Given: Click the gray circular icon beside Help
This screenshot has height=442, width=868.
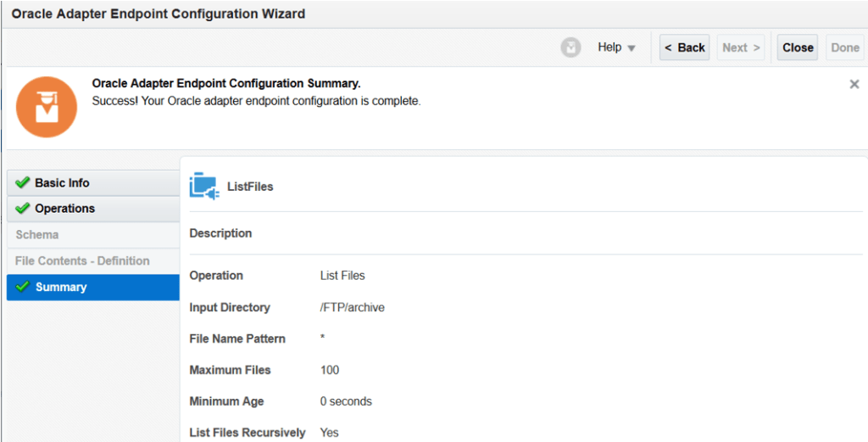Looking at the screenshot, I should [x=571, y=48].
